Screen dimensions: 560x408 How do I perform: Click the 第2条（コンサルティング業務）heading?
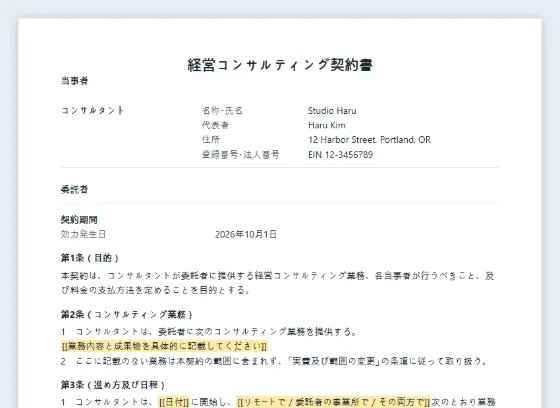127,314
